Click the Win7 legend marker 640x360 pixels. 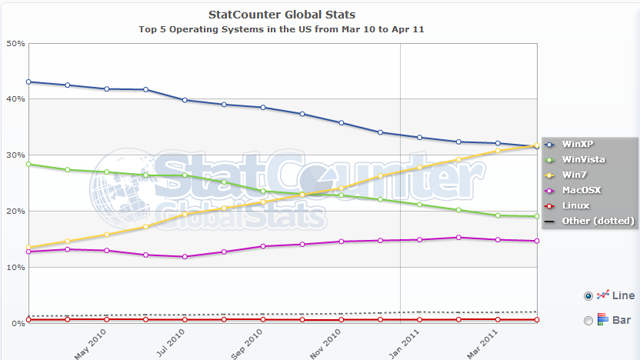[550, 175]
